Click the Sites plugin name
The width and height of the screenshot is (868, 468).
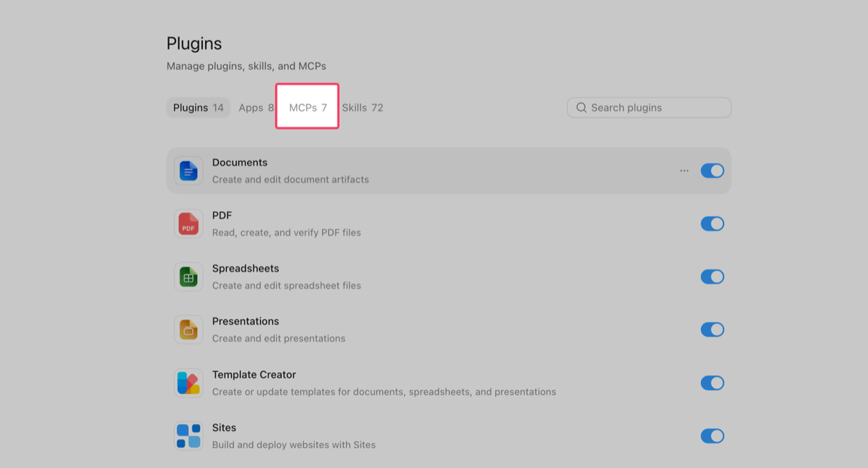coord(224,428)
